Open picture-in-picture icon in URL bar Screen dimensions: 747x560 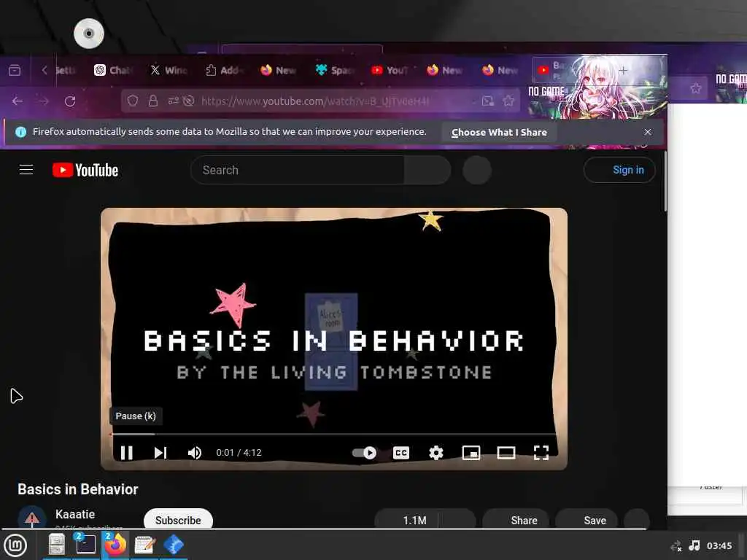coord(488,101)
